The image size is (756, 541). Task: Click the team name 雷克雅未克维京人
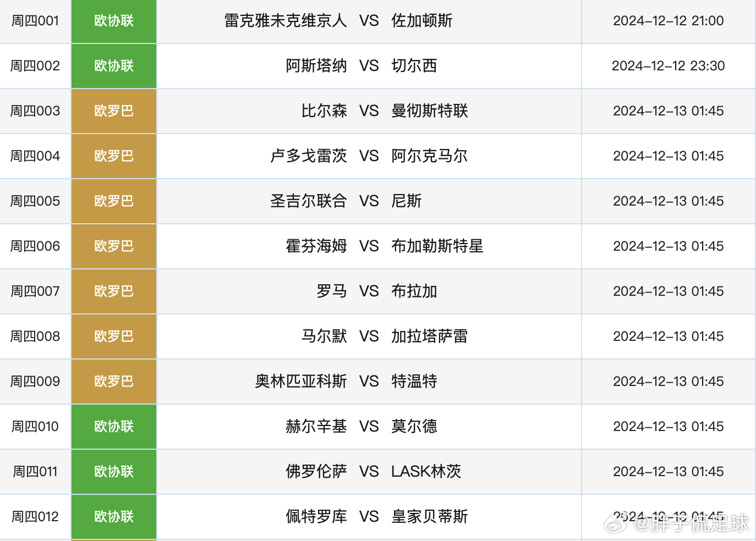pos(286,21)
